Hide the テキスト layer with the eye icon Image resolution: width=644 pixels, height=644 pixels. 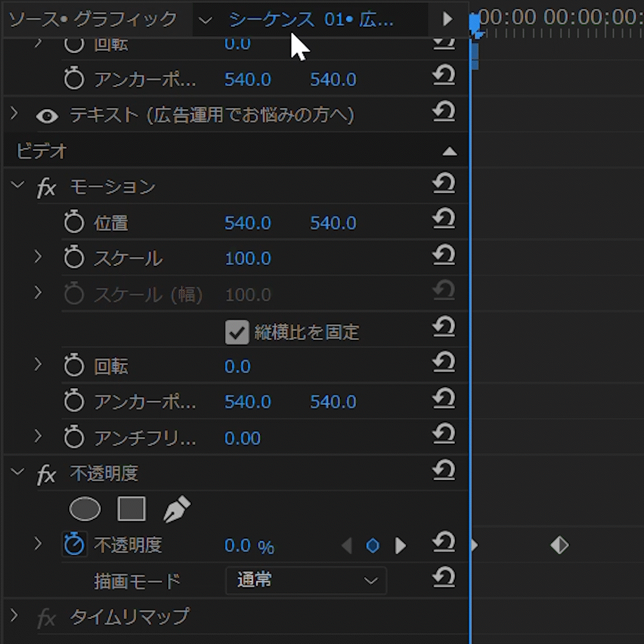tap(47, 116)
